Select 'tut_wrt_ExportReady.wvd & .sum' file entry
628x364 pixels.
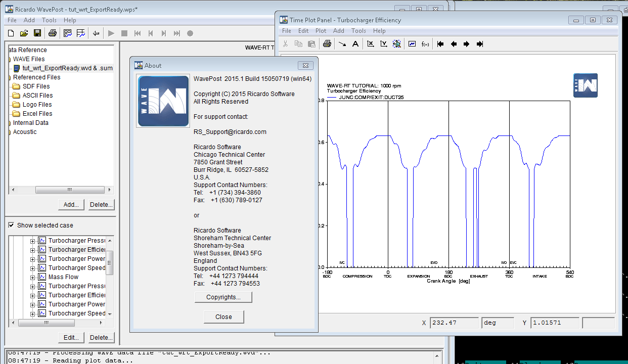(x=68, y=68)
